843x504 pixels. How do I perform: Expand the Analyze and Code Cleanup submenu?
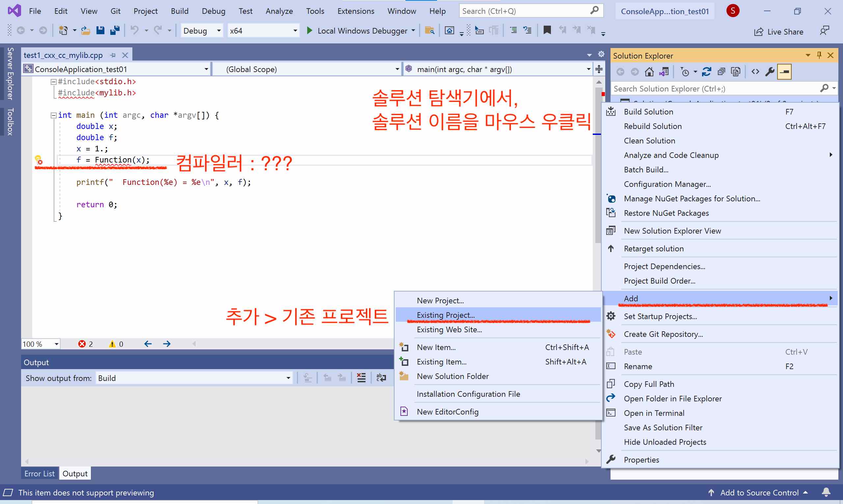pyautogui.click(x=719, y=155)
